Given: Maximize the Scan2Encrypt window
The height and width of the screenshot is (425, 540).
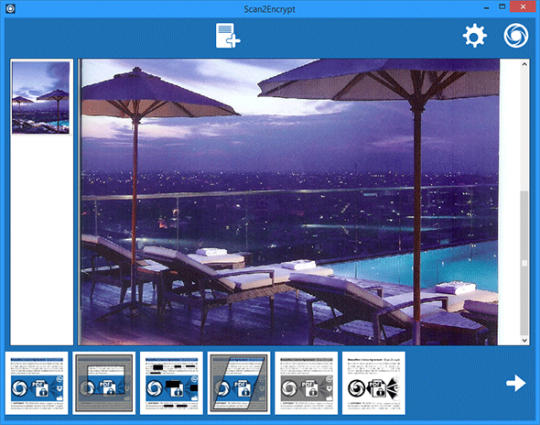Looking at the screenshot, I should tap(502, 7).
